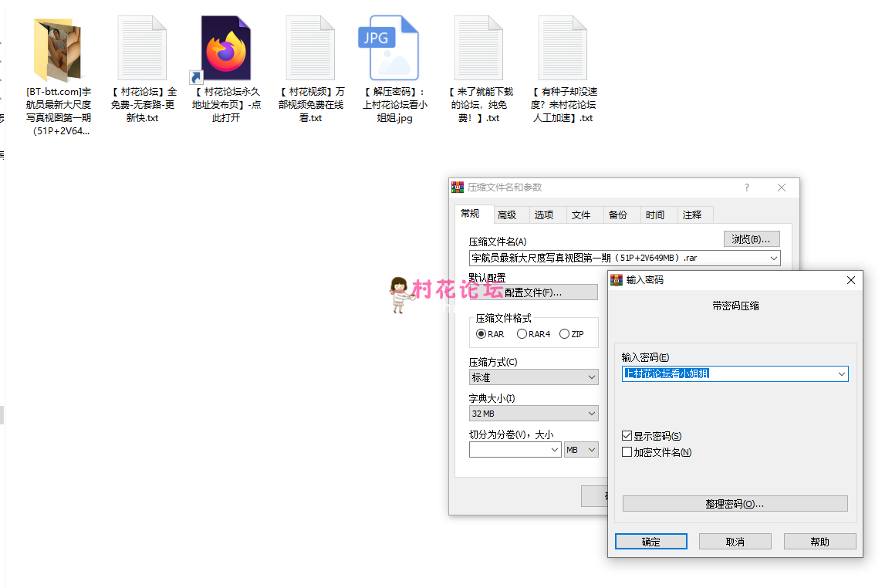
Task: Select the BT-btt.com folder icon
Action: pyautogui.click(x=59, y=49)
